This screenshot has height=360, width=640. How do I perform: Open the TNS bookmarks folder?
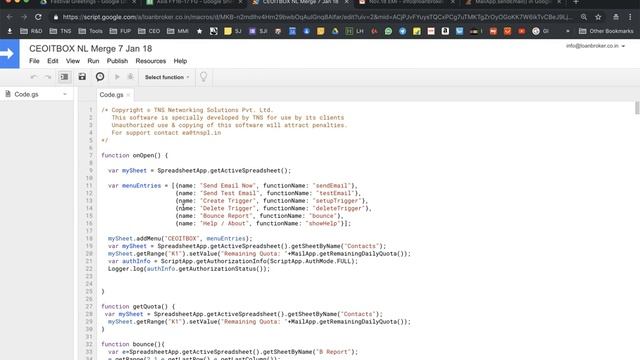(60, 31)
